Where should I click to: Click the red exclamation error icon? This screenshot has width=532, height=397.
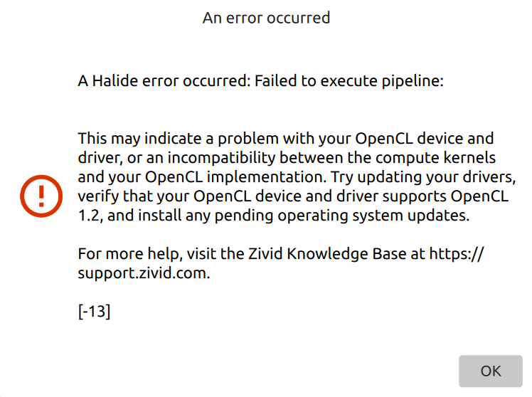click(x=40, y=193)
